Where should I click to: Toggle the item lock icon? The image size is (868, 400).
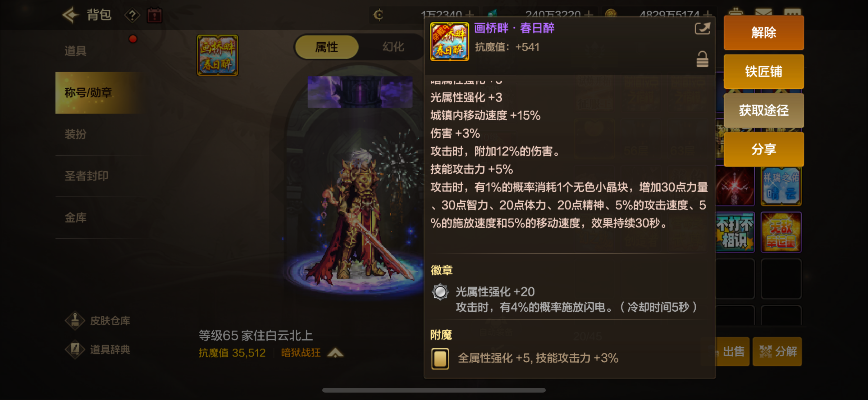(x=702, y=59)
